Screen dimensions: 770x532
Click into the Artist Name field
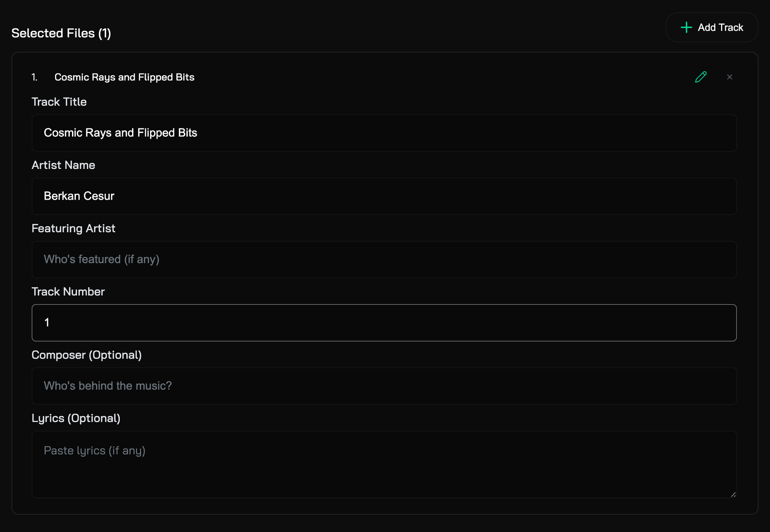point(384,196)
